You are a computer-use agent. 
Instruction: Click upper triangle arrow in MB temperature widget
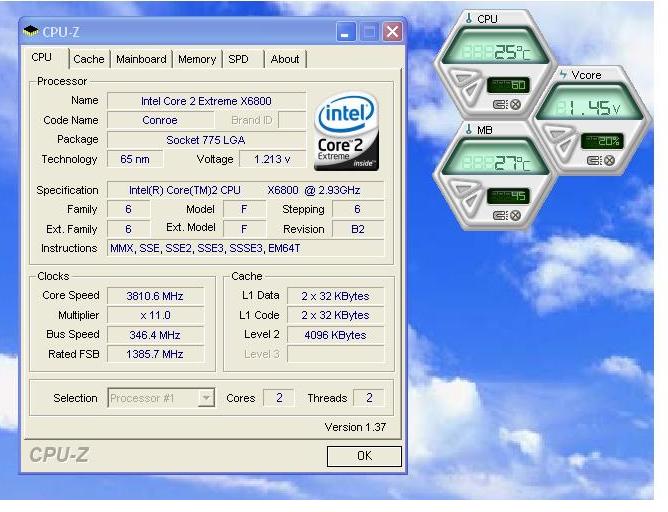(x=463, y=189)
